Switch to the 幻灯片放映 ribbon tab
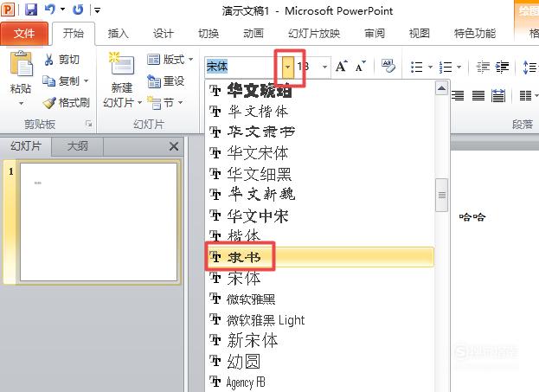Screen dimensions: 539x392 click(314, 34)
